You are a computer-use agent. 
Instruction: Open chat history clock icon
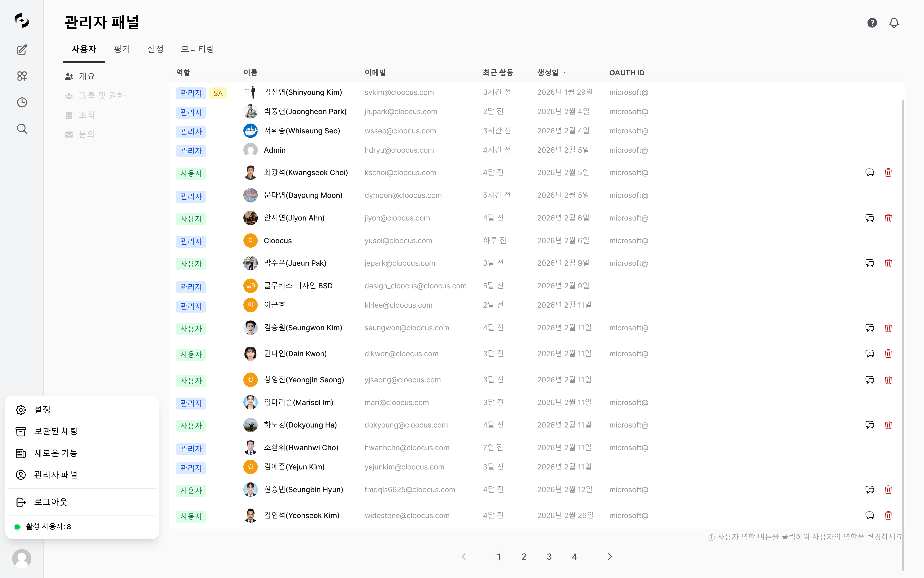pyautogui.click(x=22, y=103)
